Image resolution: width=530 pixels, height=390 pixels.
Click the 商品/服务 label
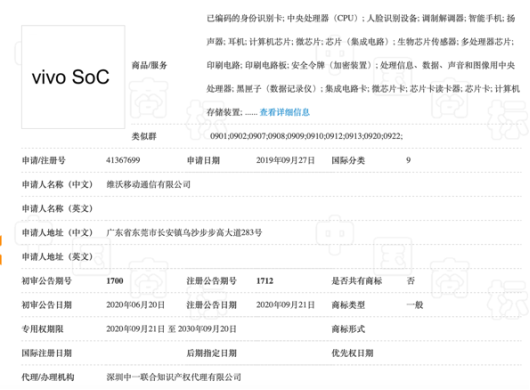click(x=149, y=65)
